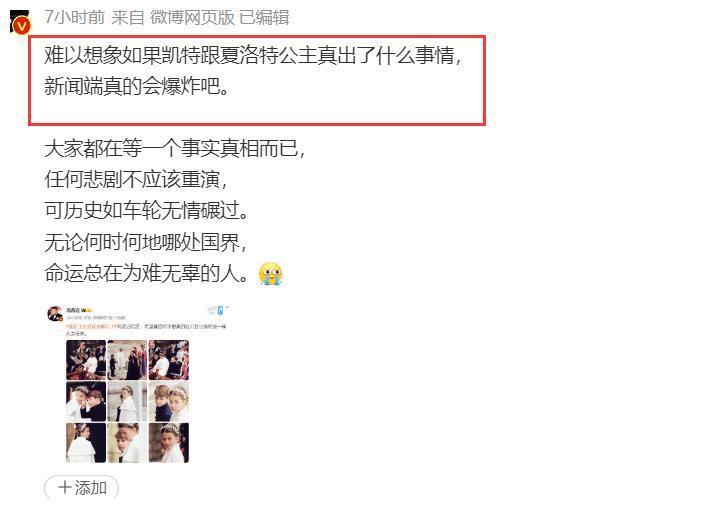Open the middle-right photo in the nine-grid
The height and width of the screenshot is (508, 712).
coord(169,401)
